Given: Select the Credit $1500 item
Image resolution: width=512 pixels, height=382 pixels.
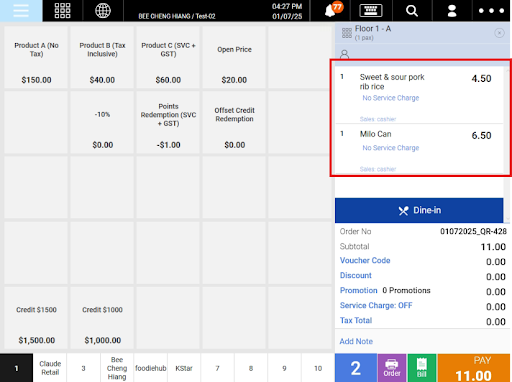Looking at the screenshot, I should coord(36,318).
